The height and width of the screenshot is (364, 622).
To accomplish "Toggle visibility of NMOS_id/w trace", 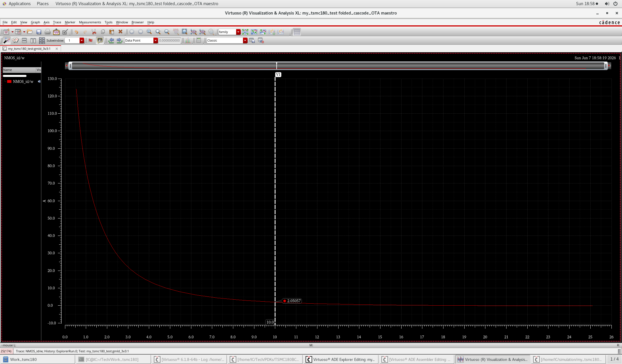I will (x=39, y=81).
